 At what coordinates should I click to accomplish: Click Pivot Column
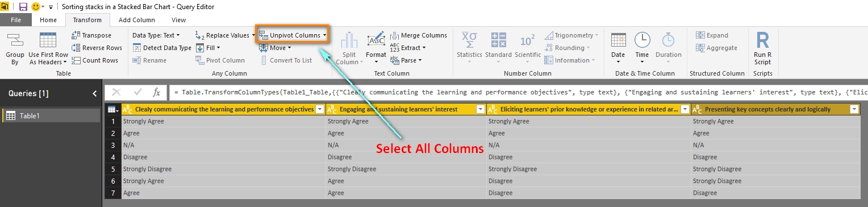point(220,60)
